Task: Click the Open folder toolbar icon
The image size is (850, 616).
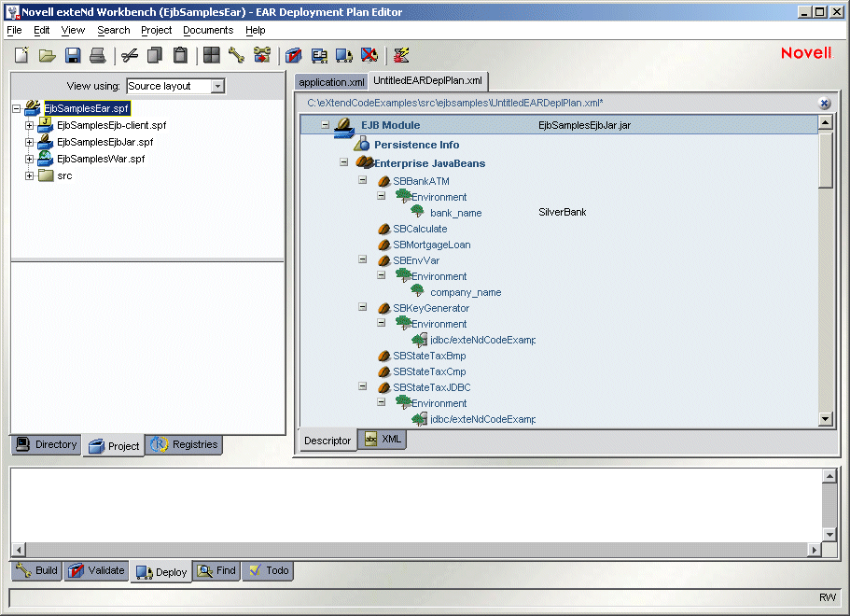Action: [48, 55]
